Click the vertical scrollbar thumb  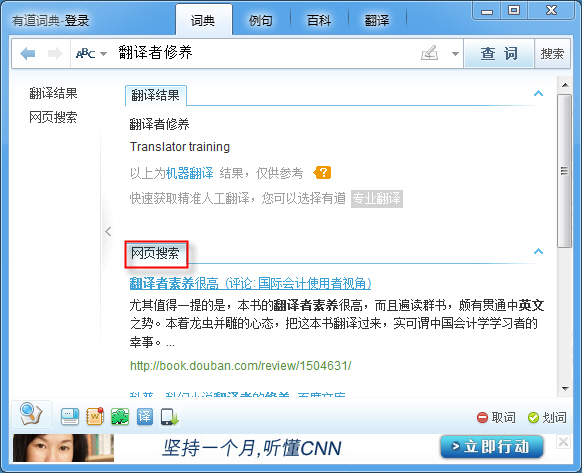pyautogui.click(x=564, y=171)
